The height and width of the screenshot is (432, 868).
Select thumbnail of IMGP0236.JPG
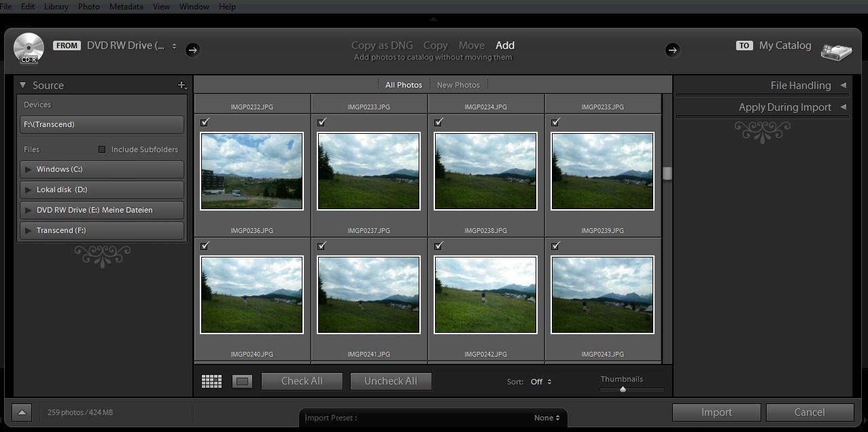pos(252,171)
